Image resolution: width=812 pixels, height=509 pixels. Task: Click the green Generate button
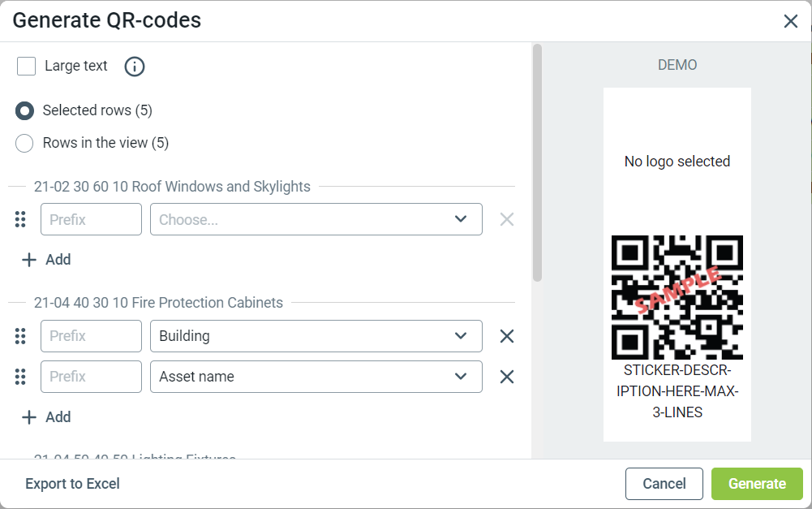757,484
